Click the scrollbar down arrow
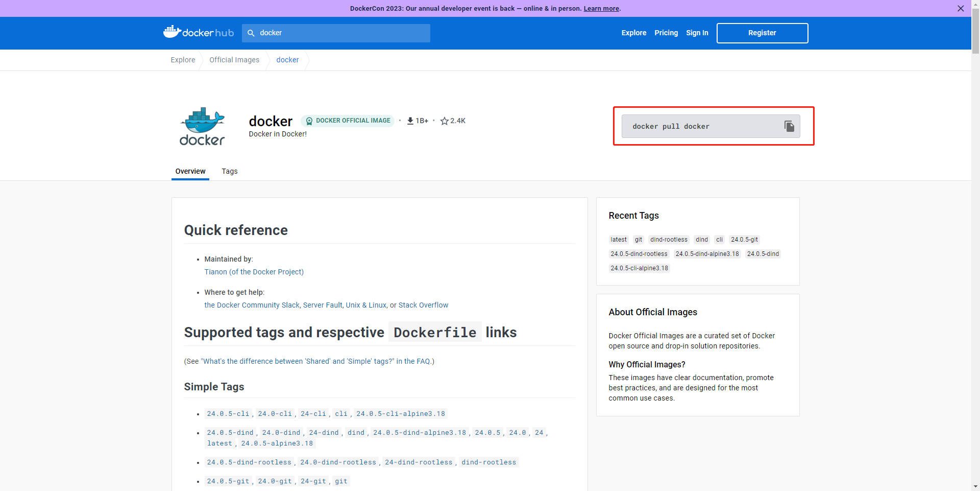The height and width of the screenshot is (491, 980). tap(975, 486)
